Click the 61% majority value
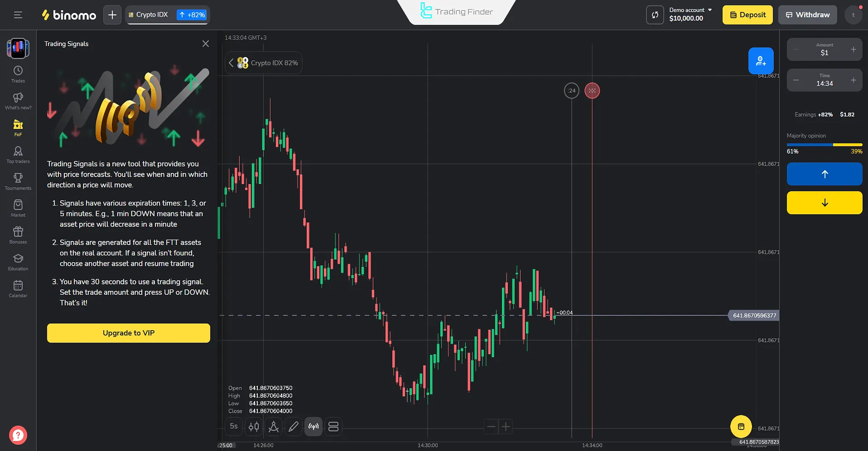This screenshot has height=451, width=868. coord(792,151)
